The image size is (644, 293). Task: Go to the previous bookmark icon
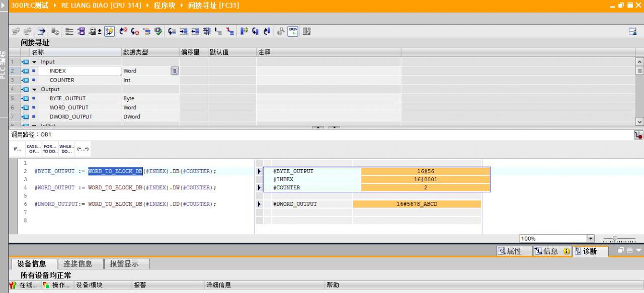coord(267,31)
